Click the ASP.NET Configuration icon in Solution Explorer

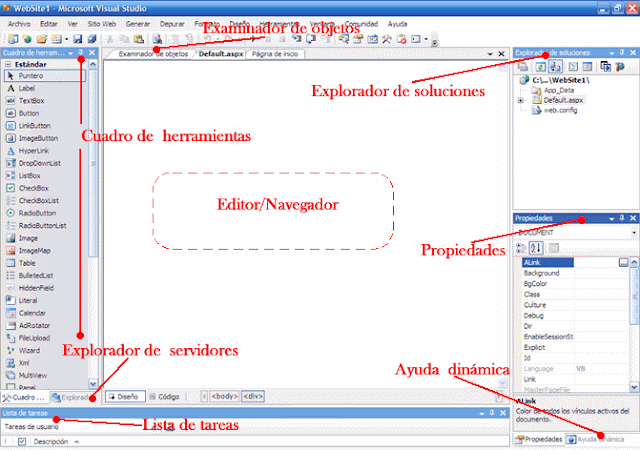click(x=620, y=67)
